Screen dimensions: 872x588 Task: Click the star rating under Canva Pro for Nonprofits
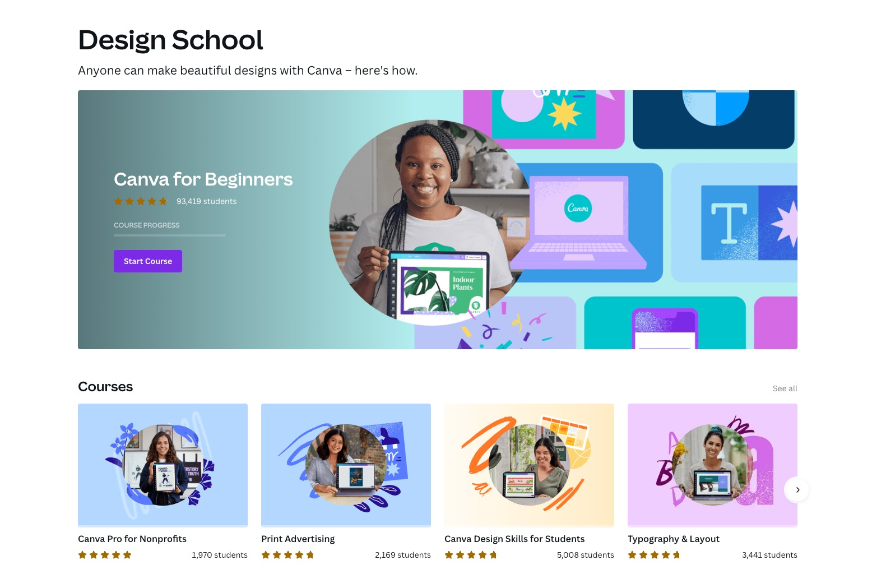(x=105, y=555)
